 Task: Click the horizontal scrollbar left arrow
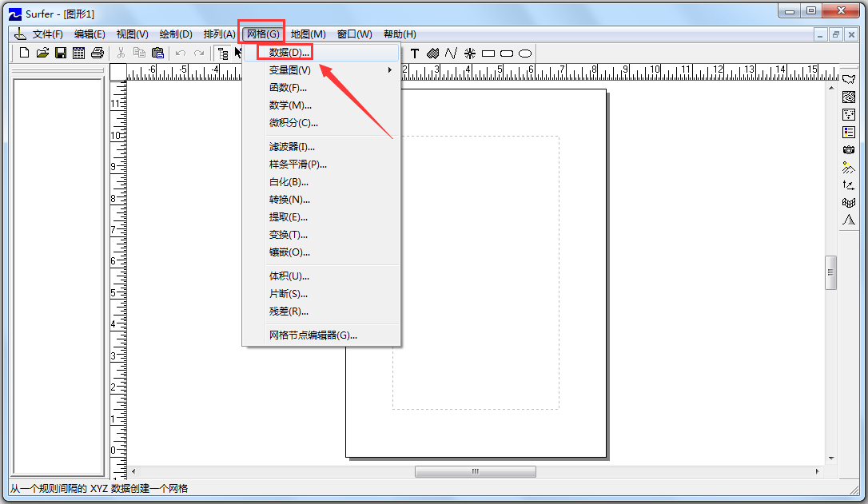[133, 471]
